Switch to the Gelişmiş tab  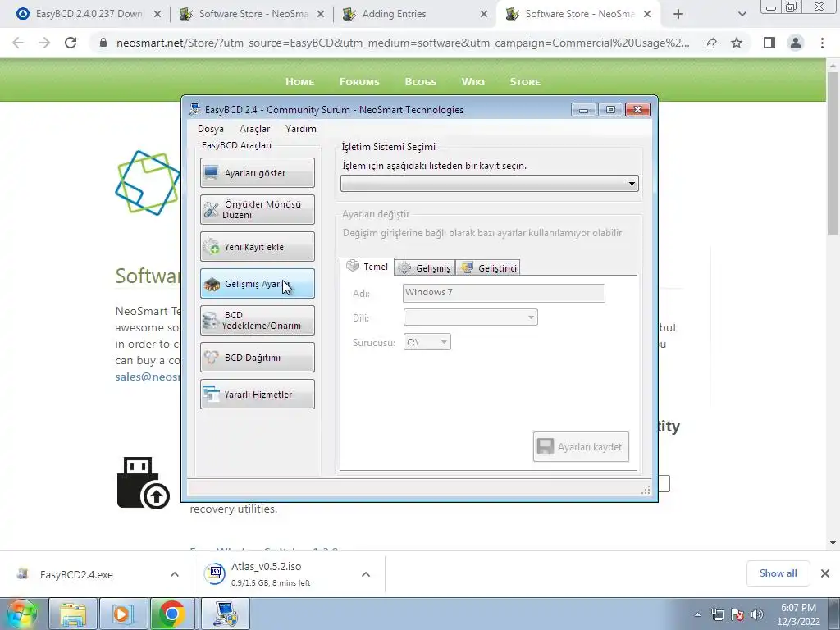425,268
